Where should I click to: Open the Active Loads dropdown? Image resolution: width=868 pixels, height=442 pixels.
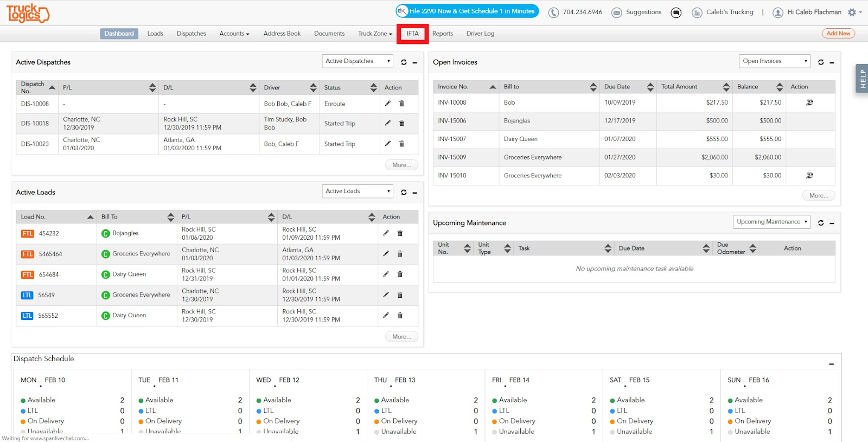[357, 191]
